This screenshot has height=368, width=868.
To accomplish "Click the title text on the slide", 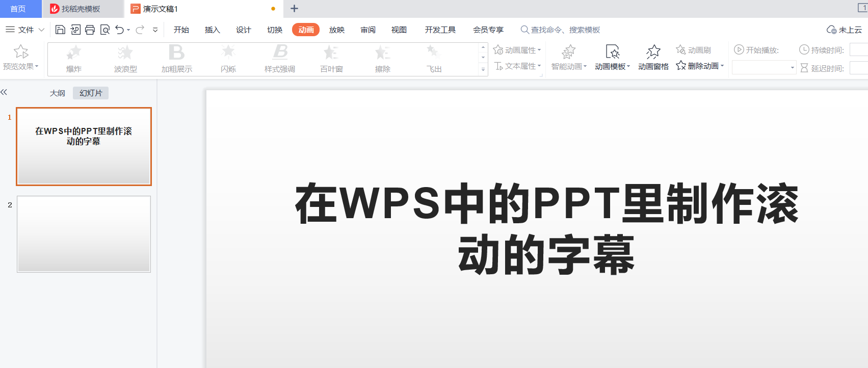I will 546,229.
